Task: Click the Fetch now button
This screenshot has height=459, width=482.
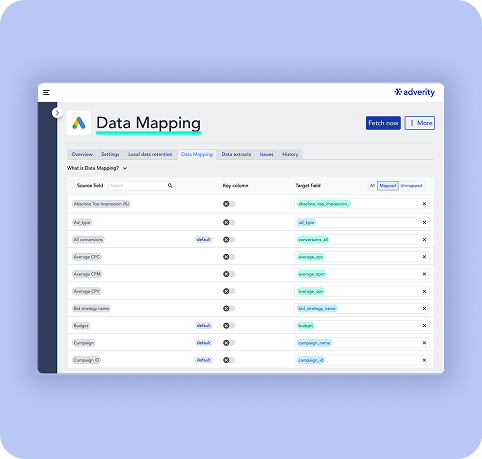Action: tap(383, 123)
